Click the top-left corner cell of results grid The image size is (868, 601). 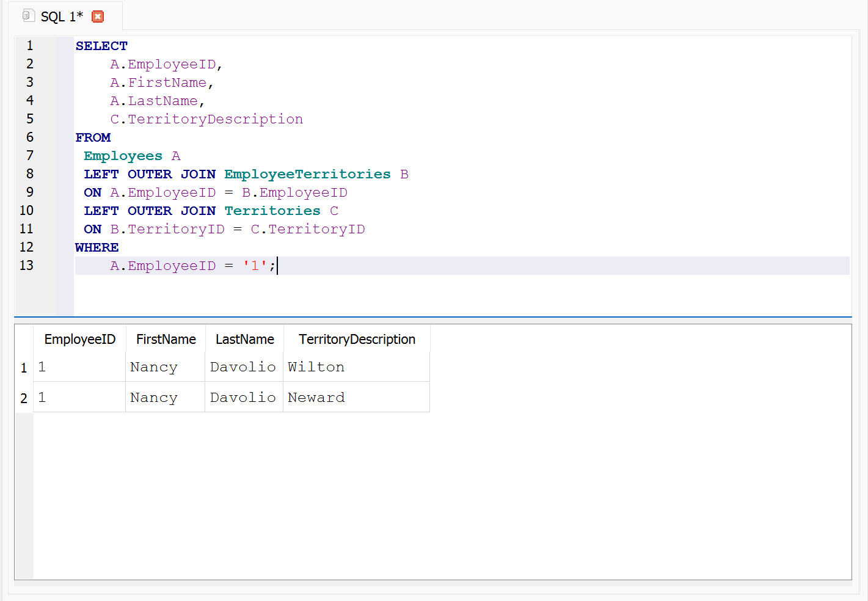pyautogui.click(x=24, y=339)
